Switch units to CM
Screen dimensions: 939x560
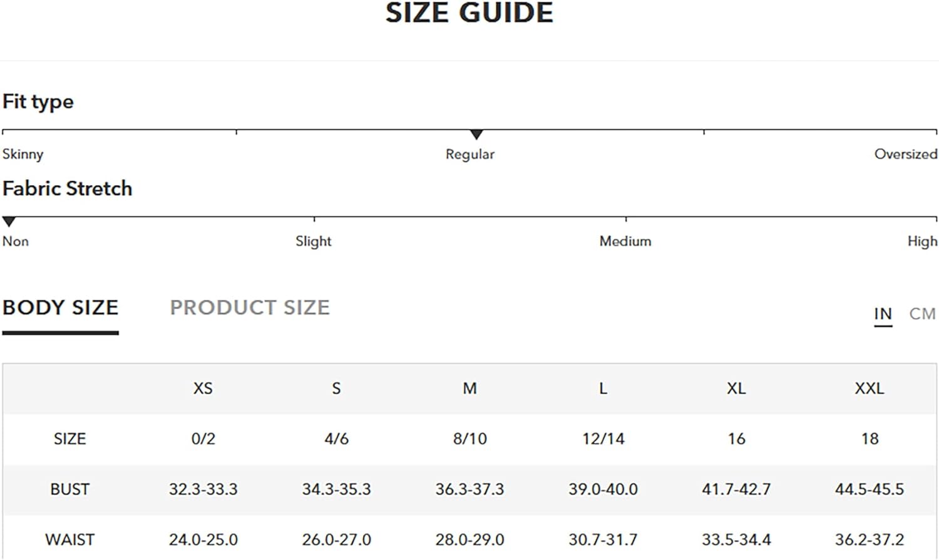pos(922,313)
